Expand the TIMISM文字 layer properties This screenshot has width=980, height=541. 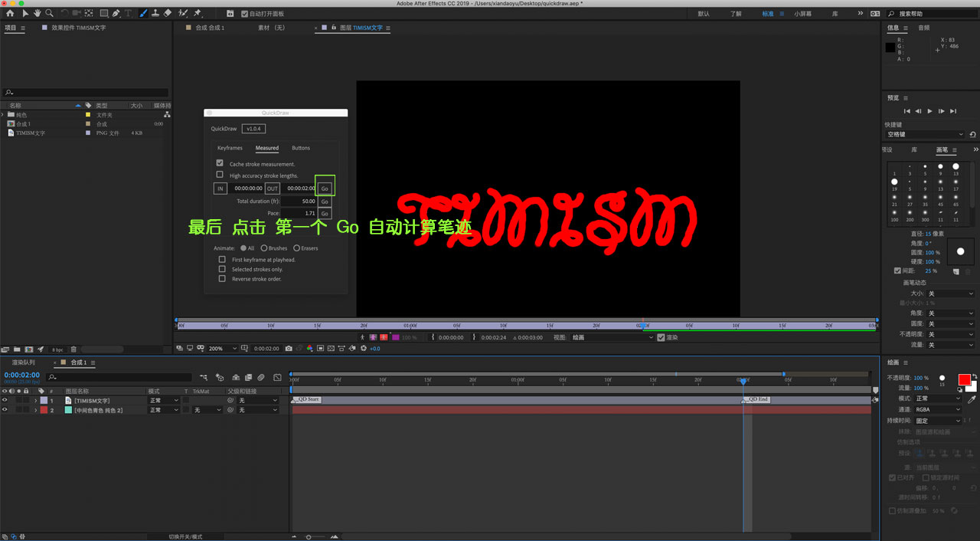click(34, 401)
